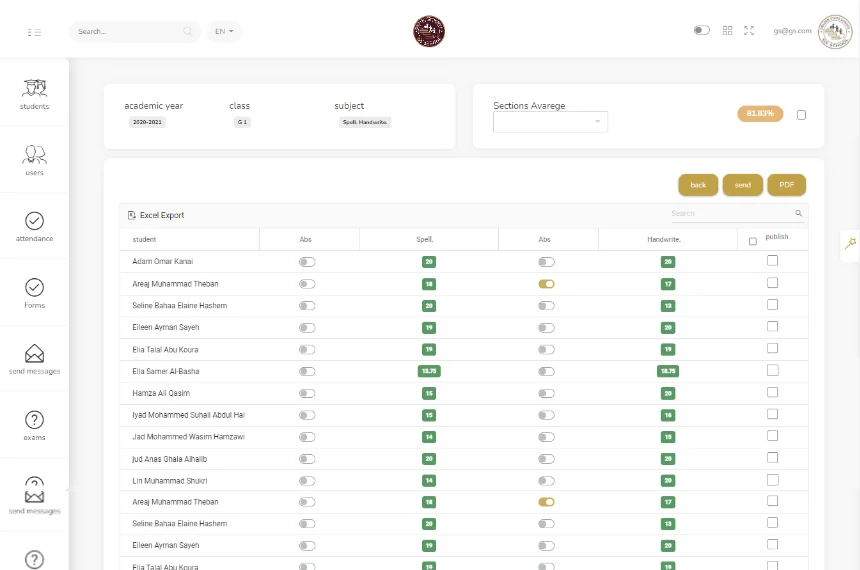This screenshot has width=860, height=570.
Task: Open the students sidebar icon
Action: click(x=34, y=88)
